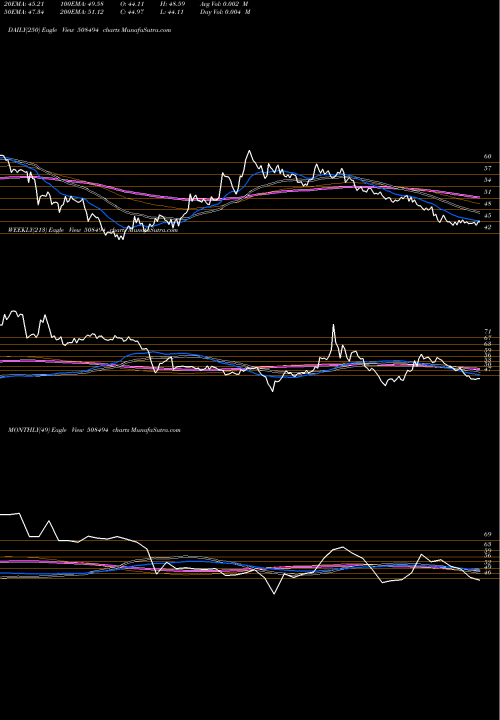Click the 60 price label on daily chart
The image size is (500, 720).
pyautogui.click(x=488, y=157)
